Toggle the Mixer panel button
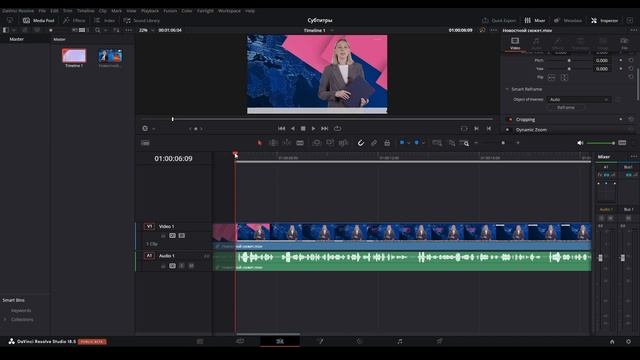Screen dimensions: 640x360 (x=535, y=20)
